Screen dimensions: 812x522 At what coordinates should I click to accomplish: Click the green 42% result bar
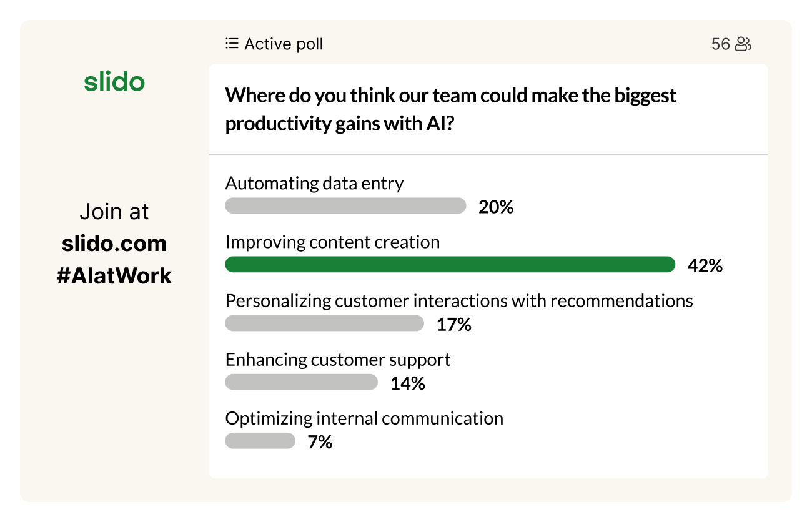pyautogui.click(x=450, y=265)
